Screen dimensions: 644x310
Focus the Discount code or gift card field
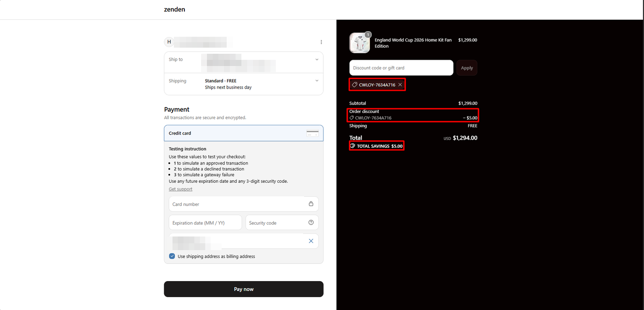tap(401, 68)
